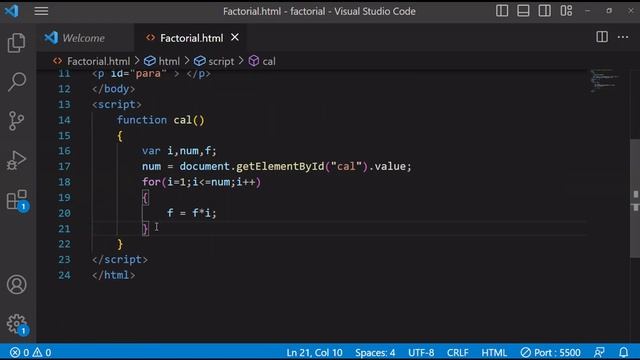
Task: Click line number 24 in the gutter
Action: [64, 275]
